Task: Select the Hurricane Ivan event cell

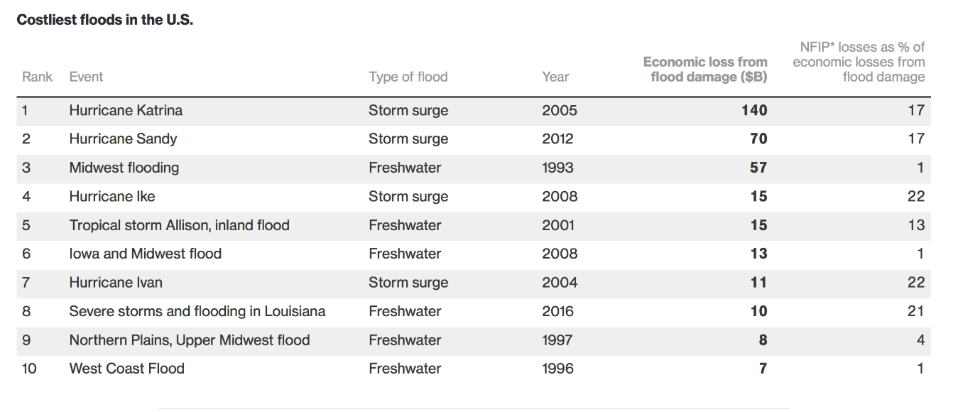Action: tap(116, 283)
